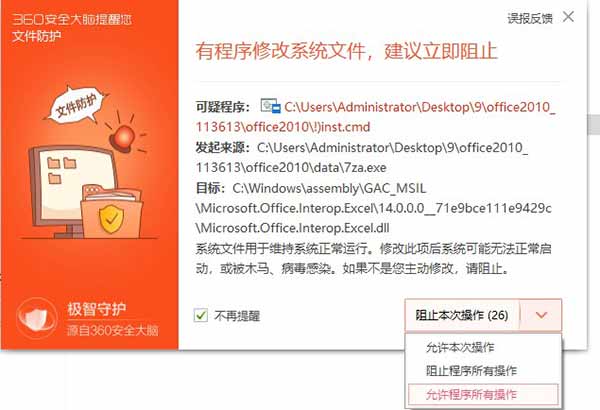Click the 不再提醒 checkbox label
Viewport: 600px width, 410px height.
point(237,316)
